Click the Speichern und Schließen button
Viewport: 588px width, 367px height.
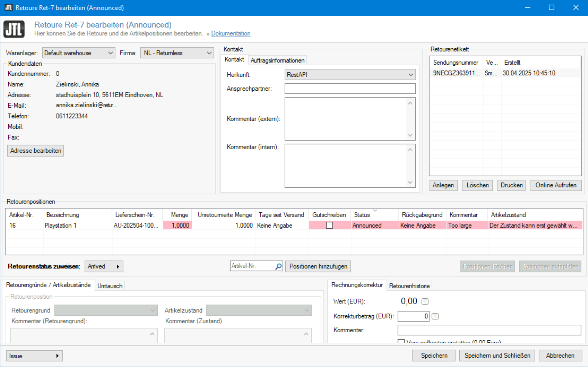[x=497, y=355]
